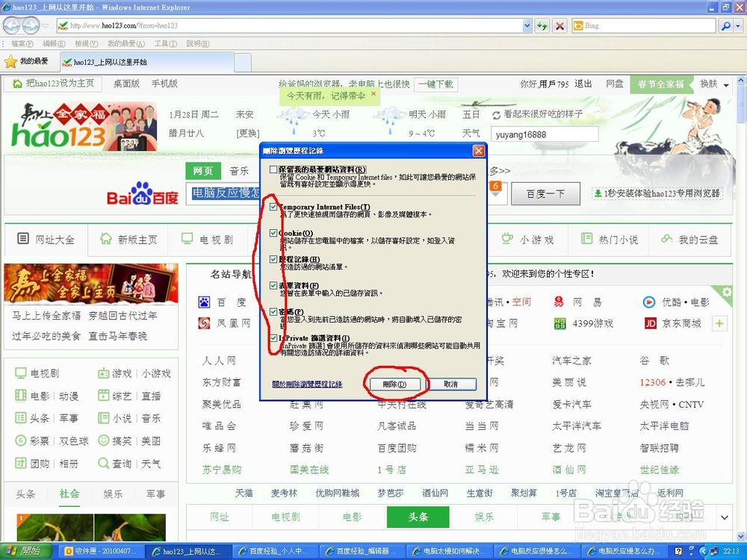This screenshot has height=560, width=747.
Task: Toggle the 表單資料 form data checkbox
Action: pos(273,285)
